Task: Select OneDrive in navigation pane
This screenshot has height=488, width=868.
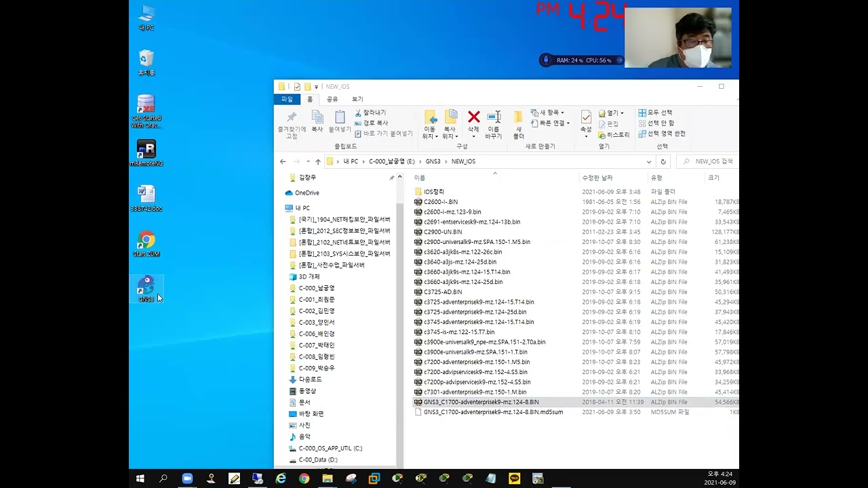Action: pyautogui.click(x=307, y=192)
